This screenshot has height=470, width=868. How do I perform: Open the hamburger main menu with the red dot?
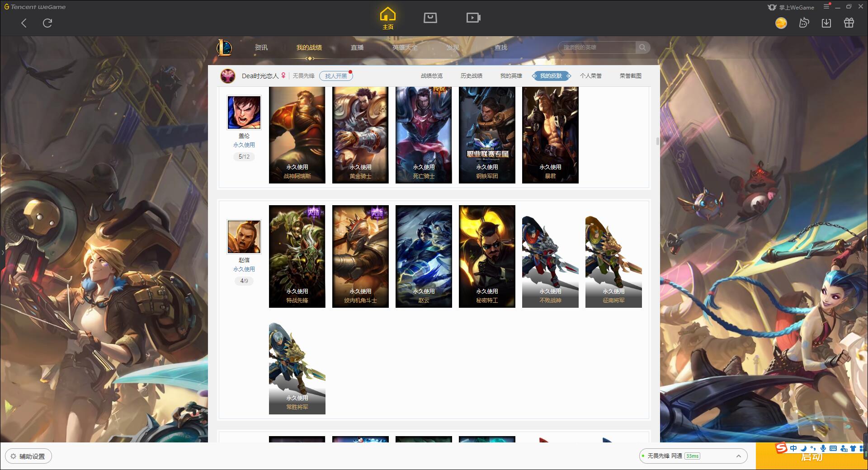coord(827,6)
